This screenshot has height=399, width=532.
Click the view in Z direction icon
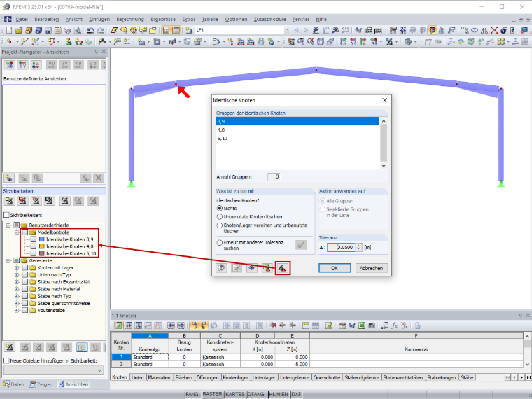363,42
